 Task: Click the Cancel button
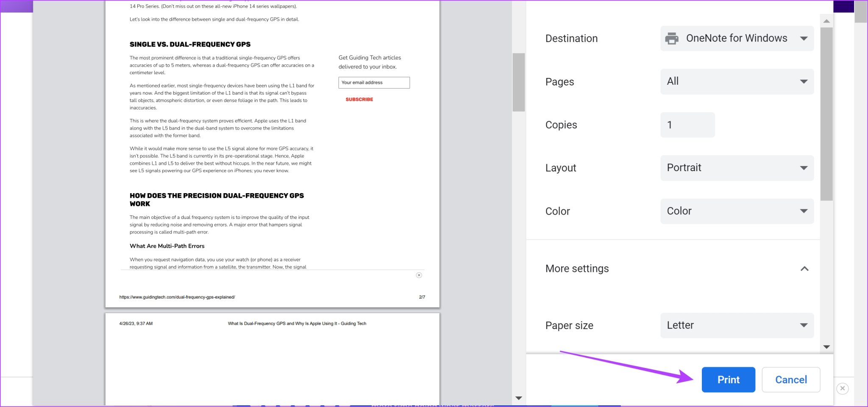point(791,379)
